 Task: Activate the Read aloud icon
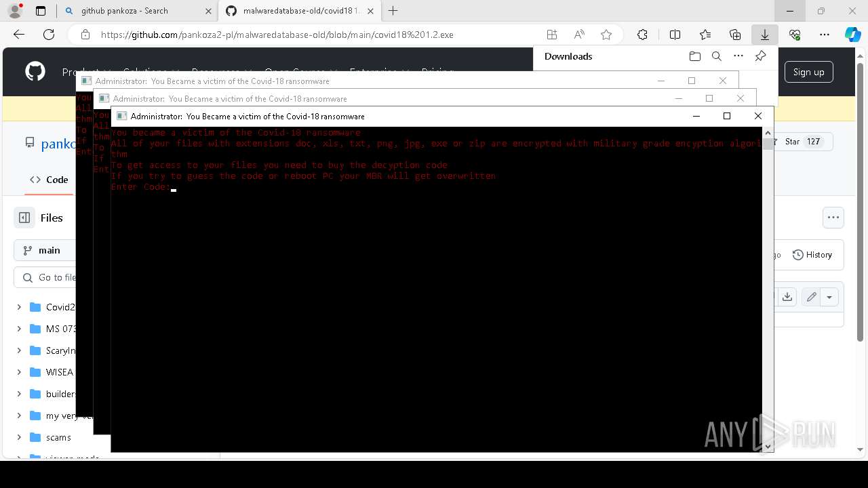pyautogui.click(x=579, y=35)
